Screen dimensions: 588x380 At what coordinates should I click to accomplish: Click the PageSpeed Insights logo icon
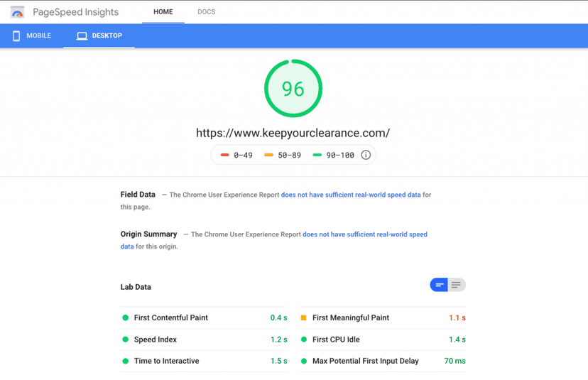(18, 12)
